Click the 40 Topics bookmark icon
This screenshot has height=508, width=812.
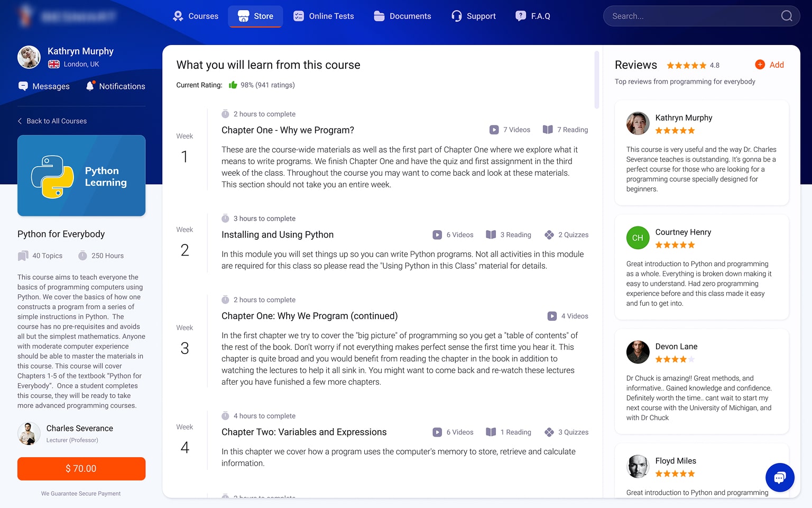tap(23, 256)
